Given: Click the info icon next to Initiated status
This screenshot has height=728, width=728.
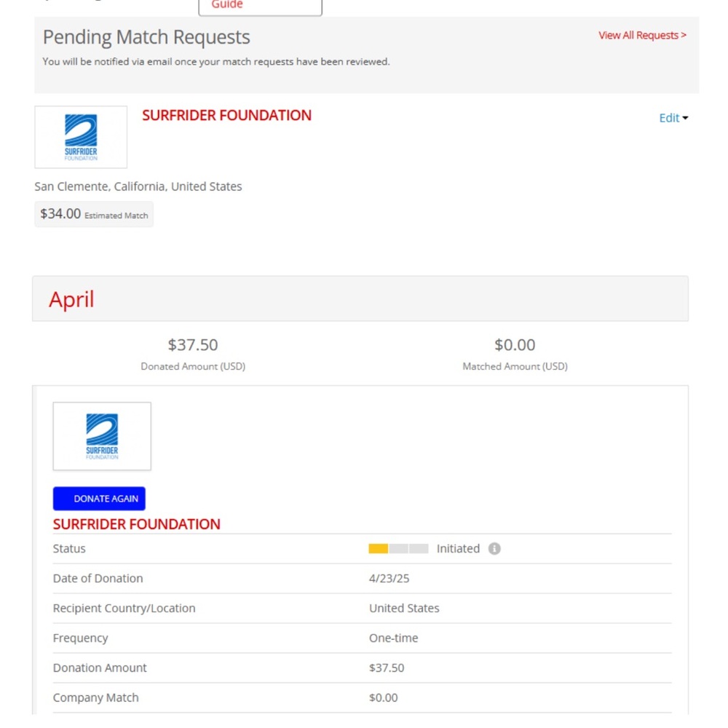Looking at the screenshot, I should click(x=494, y=548).
